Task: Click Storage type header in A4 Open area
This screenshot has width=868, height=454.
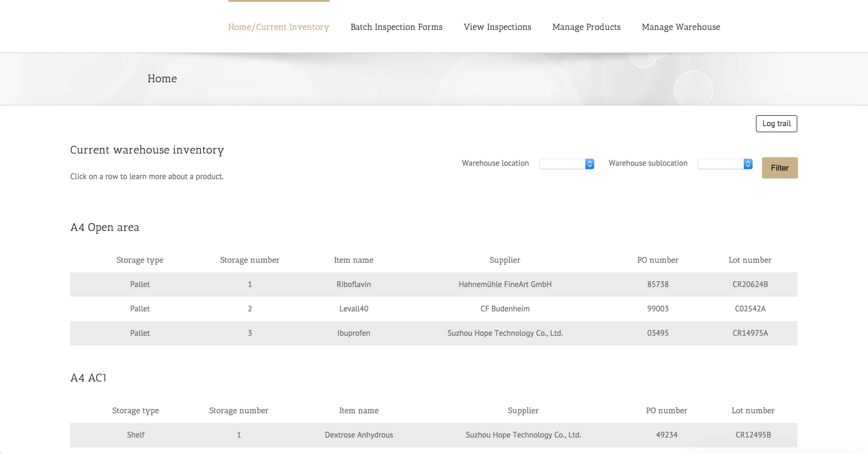Action: [x=140, y=260]
